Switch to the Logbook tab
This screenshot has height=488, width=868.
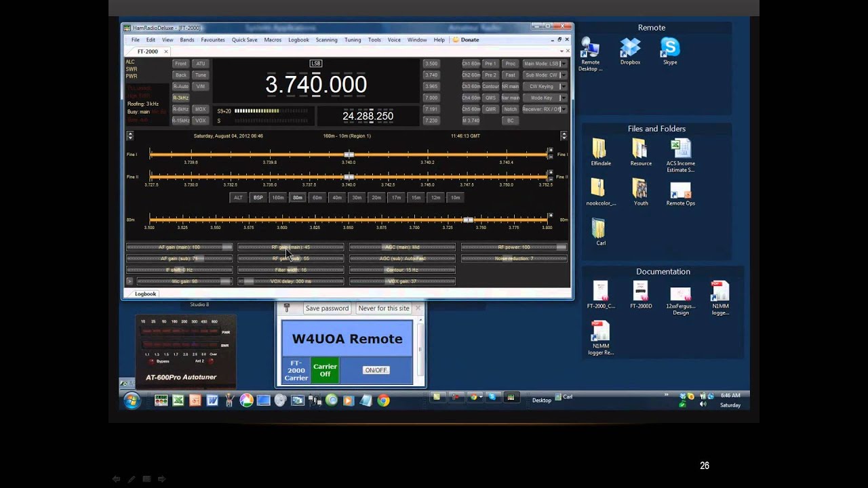(x=145, y=294)
